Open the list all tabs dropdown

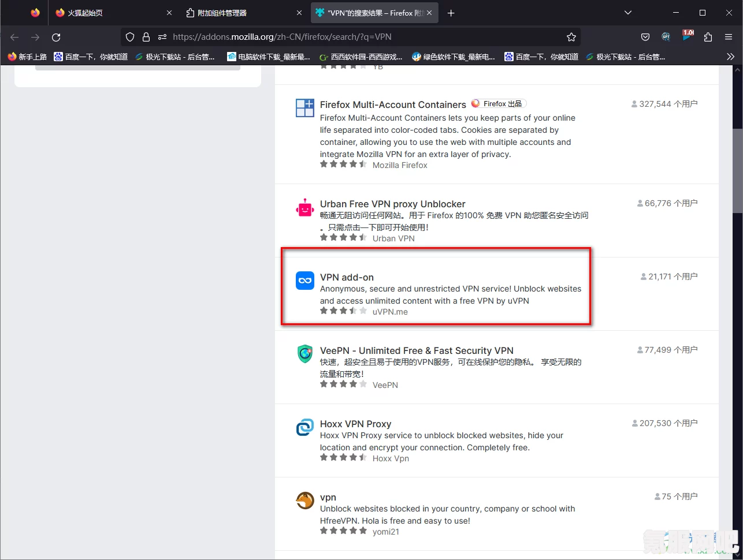[628, 13]
